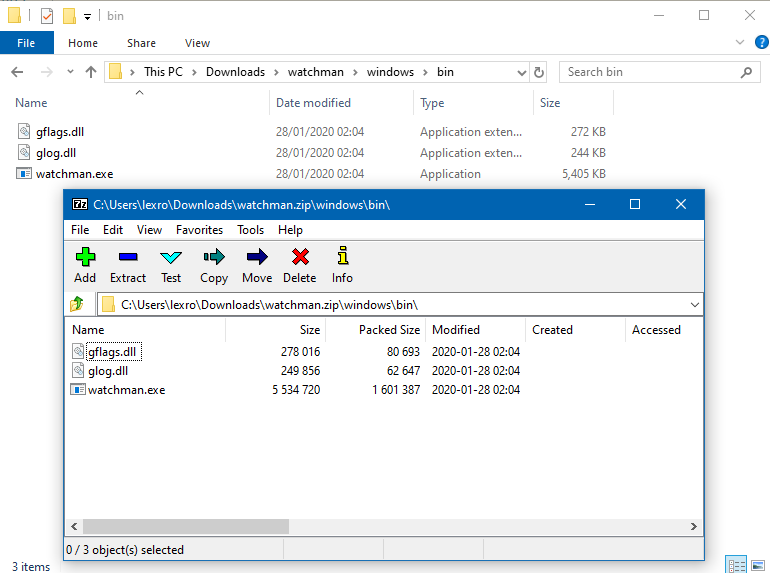The image size is (770, 573).
Task: Open Explorer recent locations dropdown arrow
Action: click(x=70, y=72)
